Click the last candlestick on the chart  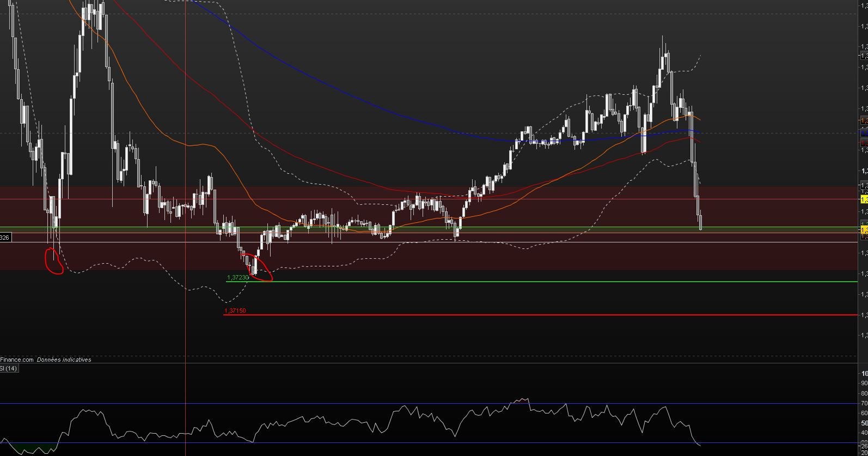coord(700,221)
